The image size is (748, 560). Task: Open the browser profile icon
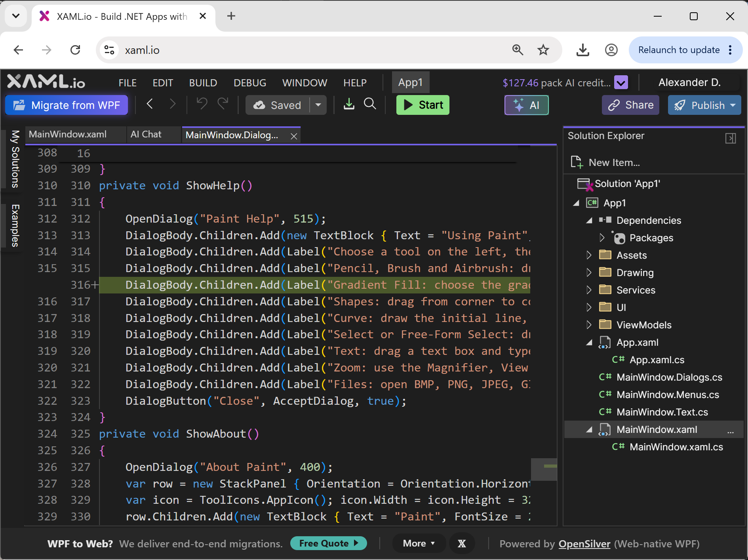coord(611,50)
